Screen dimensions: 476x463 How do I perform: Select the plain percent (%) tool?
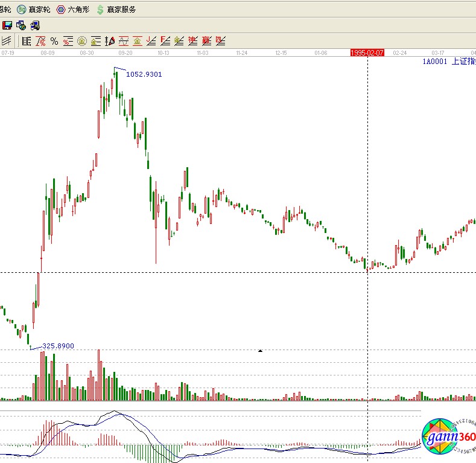54,41
